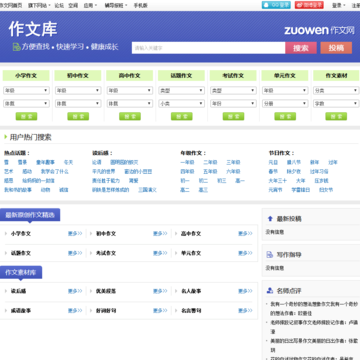Click 更多 link beside 优美段落
This screenshot has width=360, height=360.
160,291
